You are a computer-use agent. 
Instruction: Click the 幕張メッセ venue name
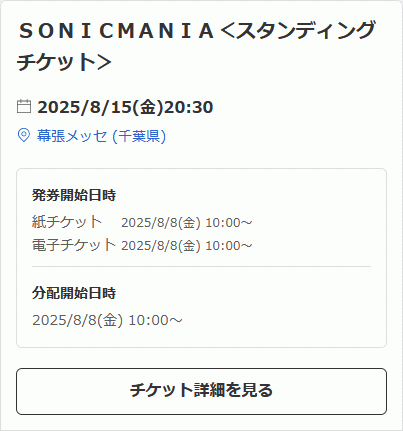coord(72,136)
